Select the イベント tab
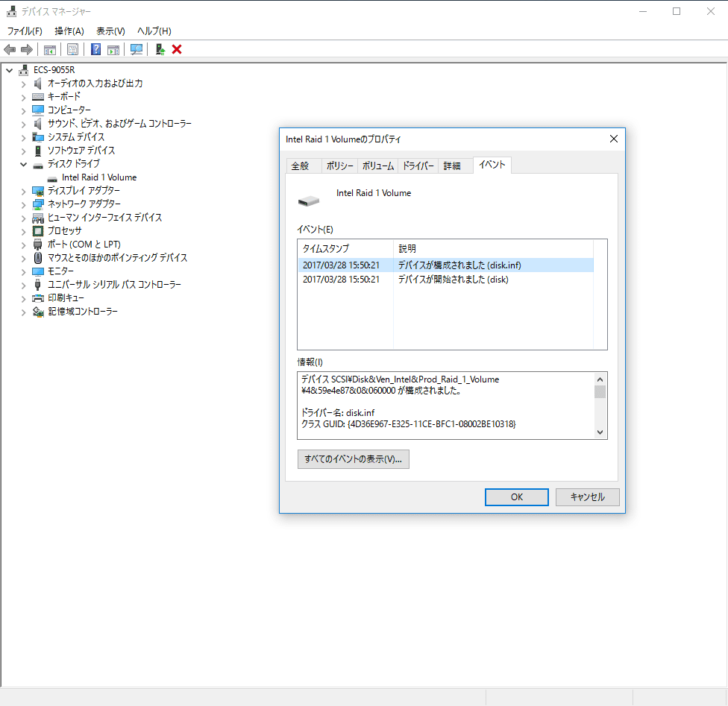Screen dimensions: 728x706 click(x=492, y=165)
